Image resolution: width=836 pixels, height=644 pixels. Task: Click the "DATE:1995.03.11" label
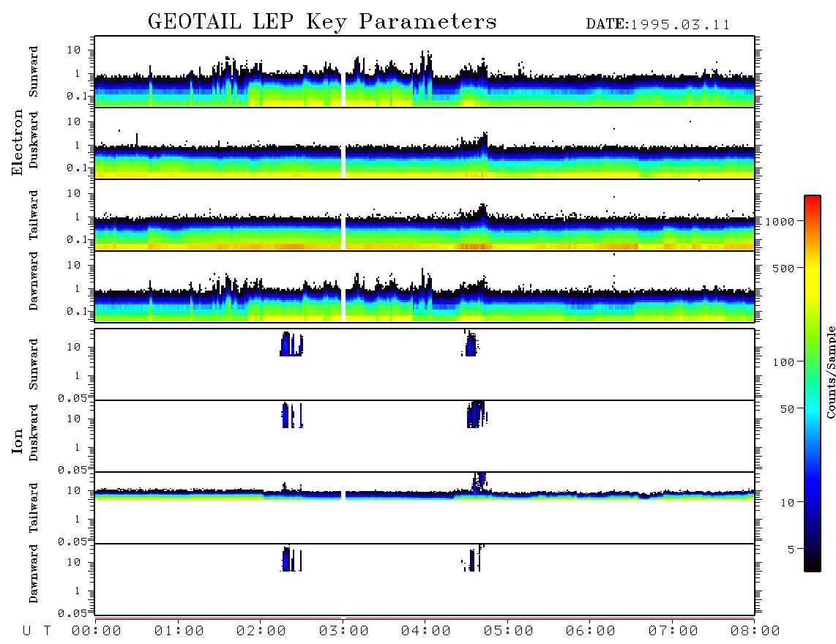pyautogui.click(x=658, y=25)
